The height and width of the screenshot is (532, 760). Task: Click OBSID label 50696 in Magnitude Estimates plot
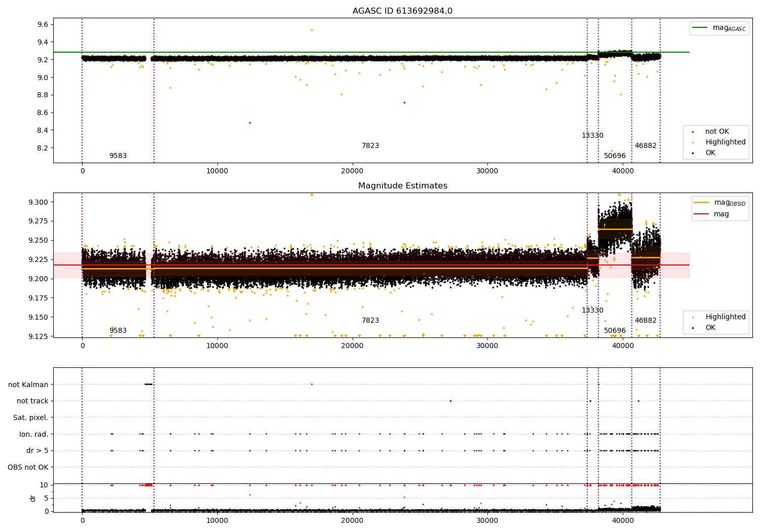[x=615, y=331]
